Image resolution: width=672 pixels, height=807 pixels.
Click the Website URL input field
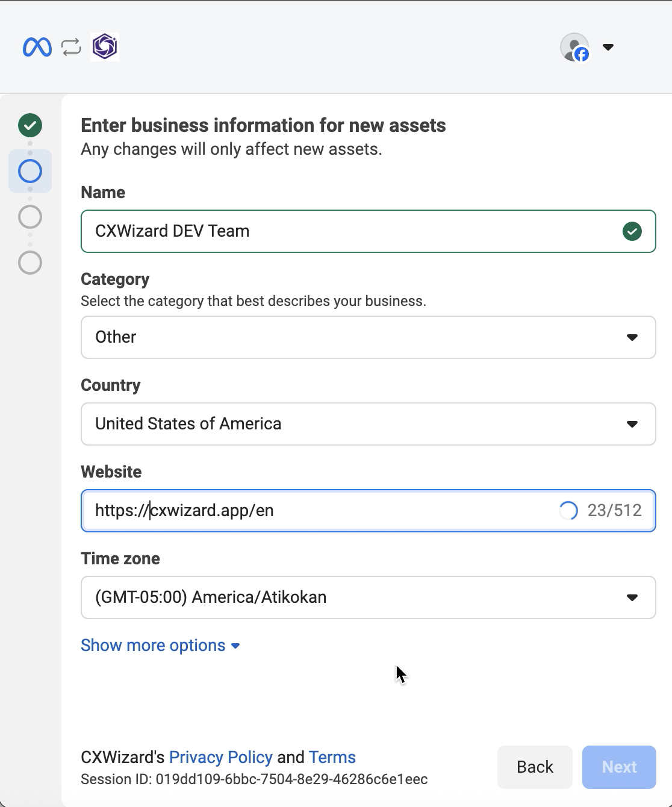[368, 511]
